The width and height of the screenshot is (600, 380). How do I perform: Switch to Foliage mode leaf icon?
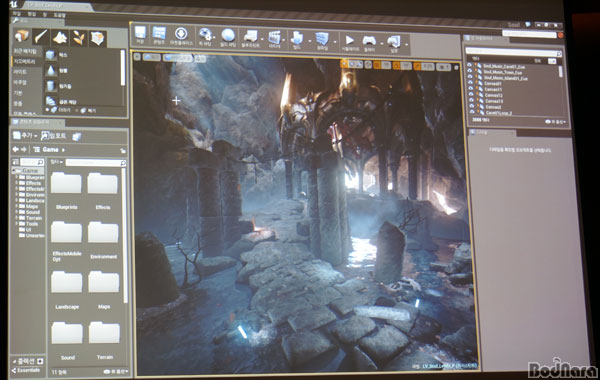click(x=79, y=38)
